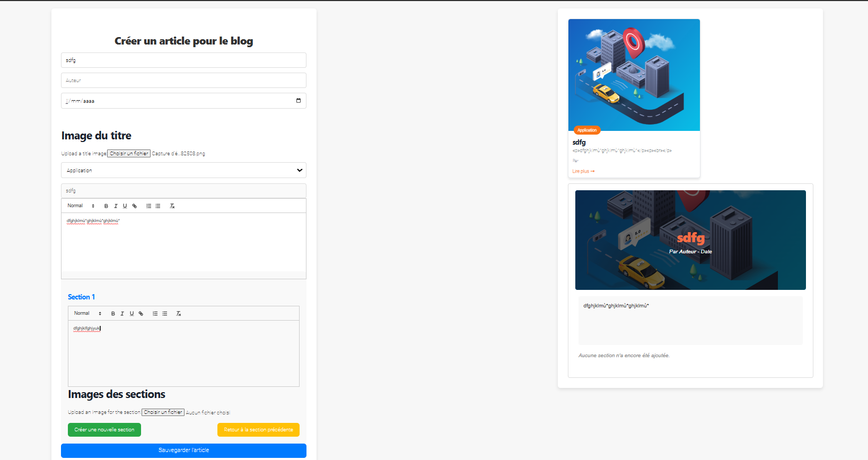Click the sdfg title in preview card

coord(579,143)
